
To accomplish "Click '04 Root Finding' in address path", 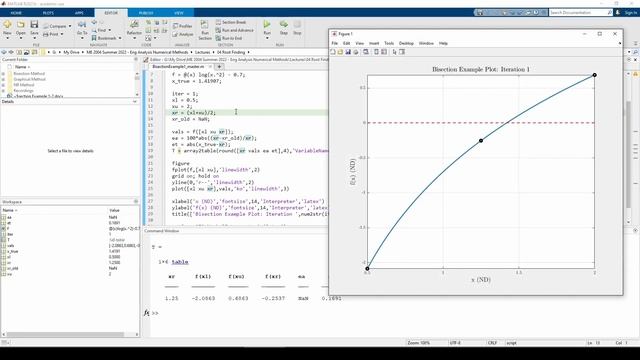I will (231, 52).
